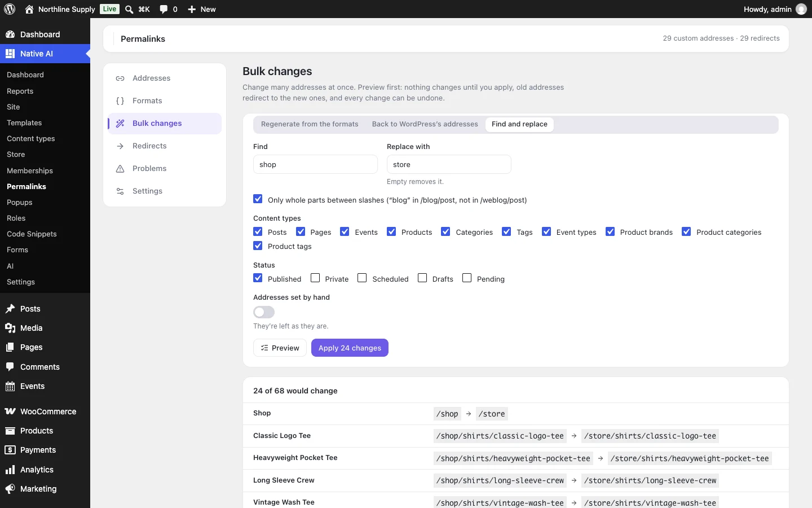Switch to Back to WordPress's addresses tab

click(x=425, y=124)
